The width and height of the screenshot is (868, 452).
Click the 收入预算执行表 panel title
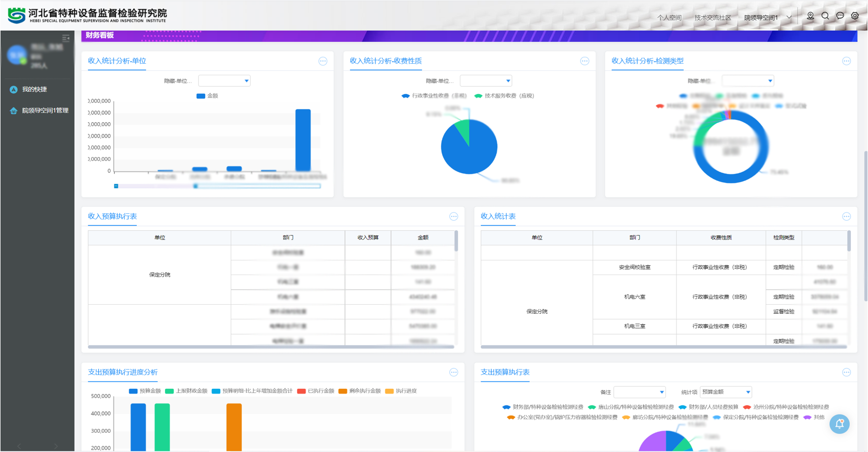coord(112,217)
